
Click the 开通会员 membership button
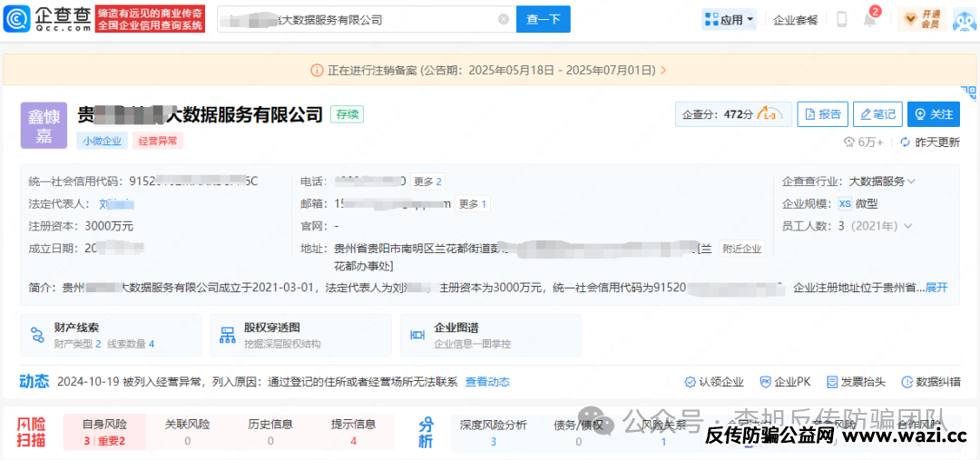click(x=922, y=19)
